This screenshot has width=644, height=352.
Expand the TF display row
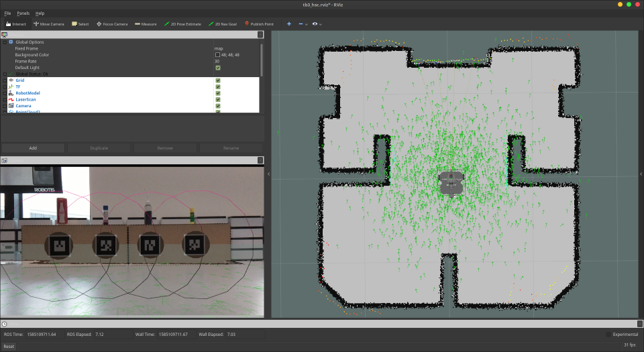pos(5,87)
